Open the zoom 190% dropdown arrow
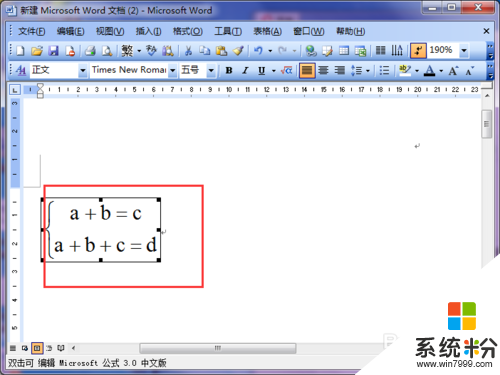Screen dimensions: 500x375 [464, 51]
